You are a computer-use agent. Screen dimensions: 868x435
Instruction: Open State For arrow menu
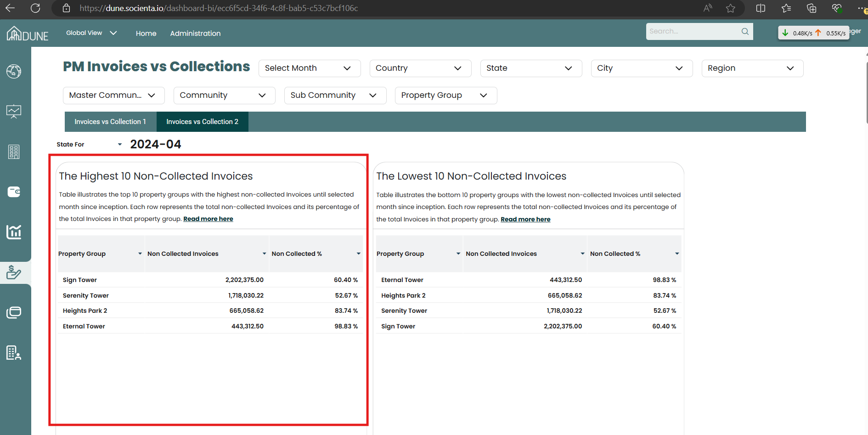pos(120,144)
